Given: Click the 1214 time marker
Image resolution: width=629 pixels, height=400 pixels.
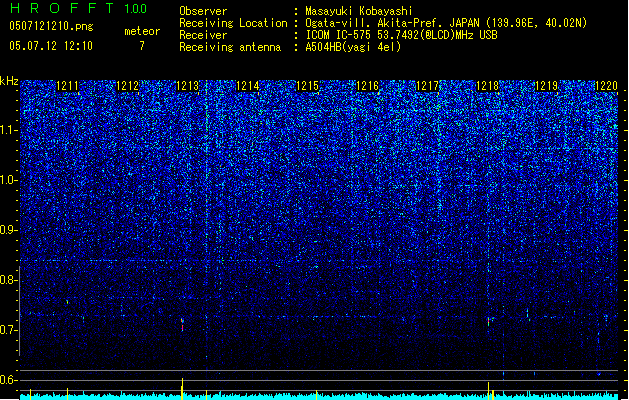Looking at the screenshot, I should click(248, 86).
